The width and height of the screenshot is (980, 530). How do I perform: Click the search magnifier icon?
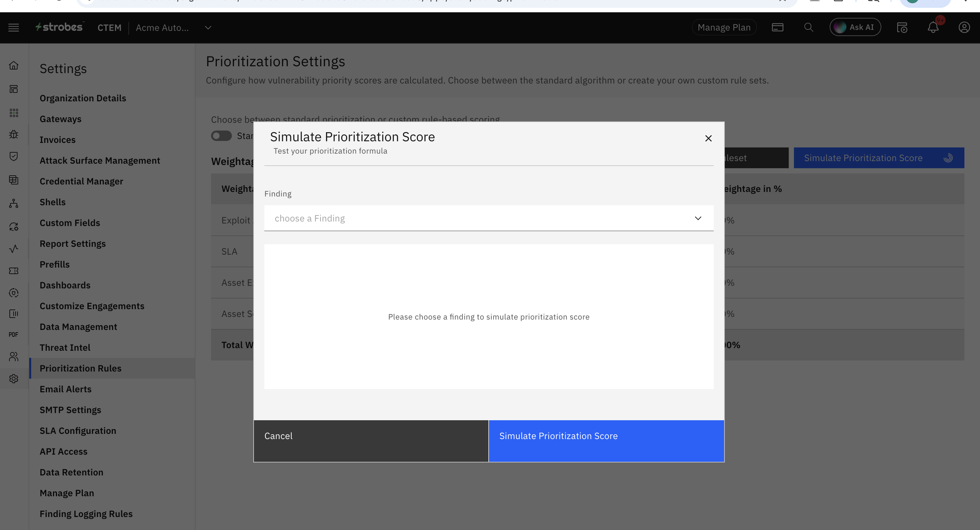(x=809, y=27)
